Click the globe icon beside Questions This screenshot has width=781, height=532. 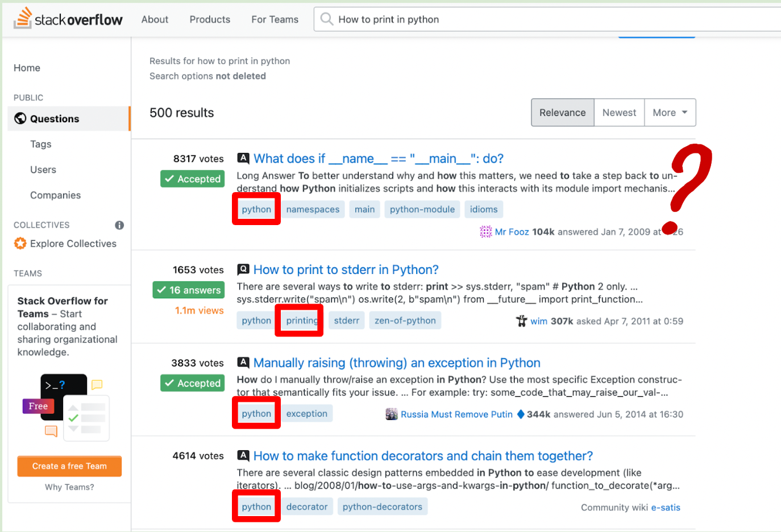point(20,118)
